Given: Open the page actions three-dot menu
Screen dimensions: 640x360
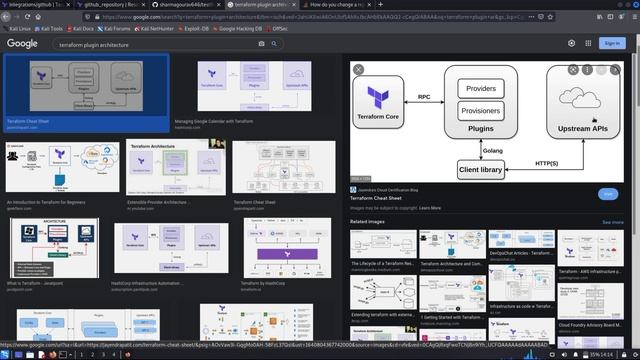Looking at the screenshot, I should click(531, 17).
